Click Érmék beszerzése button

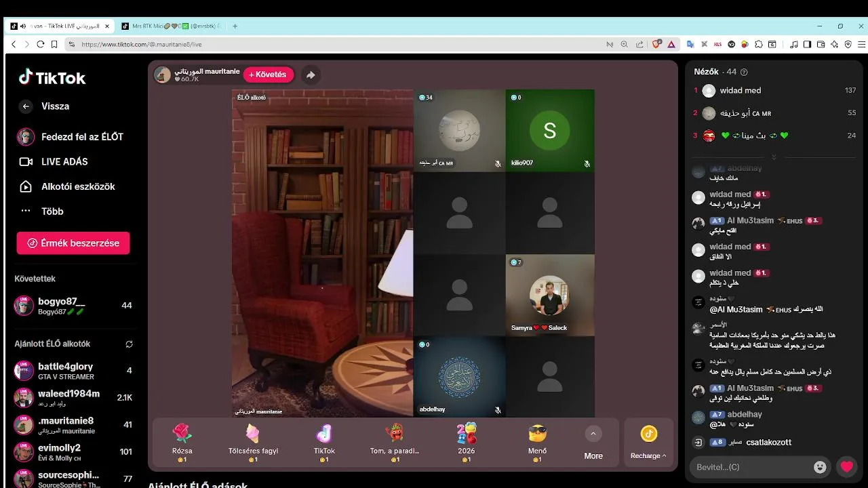click(x=73, y=243)
